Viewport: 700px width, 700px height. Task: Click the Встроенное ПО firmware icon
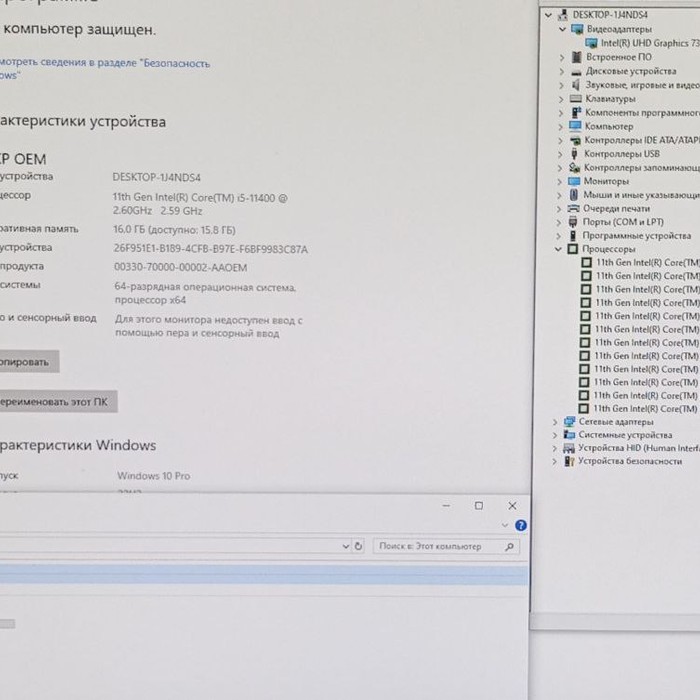(577, 57)
